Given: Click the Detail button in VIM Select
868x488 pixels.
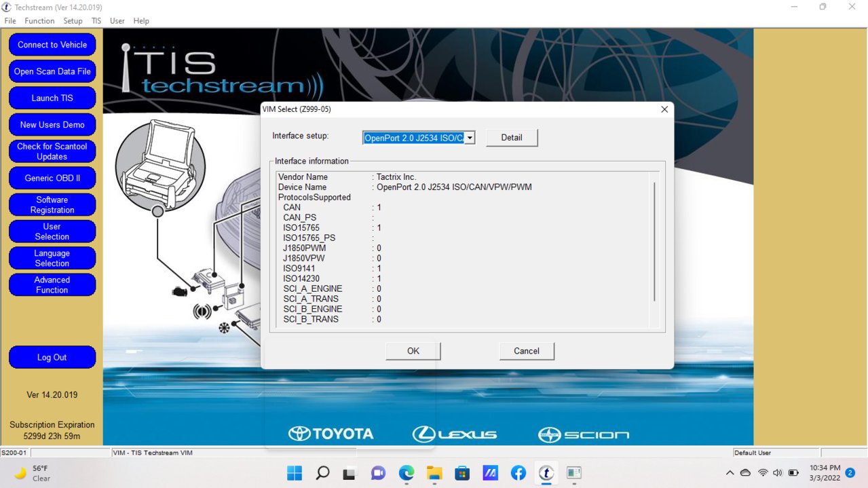Looking at the screenshot, I should point(512,138).
